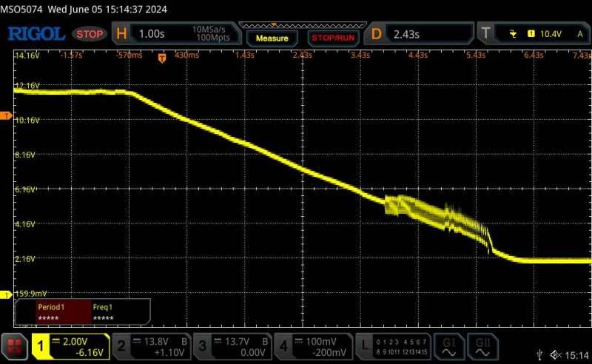Open the function navigation menu icon
This screenshot has width=592, height=364.
14,346
